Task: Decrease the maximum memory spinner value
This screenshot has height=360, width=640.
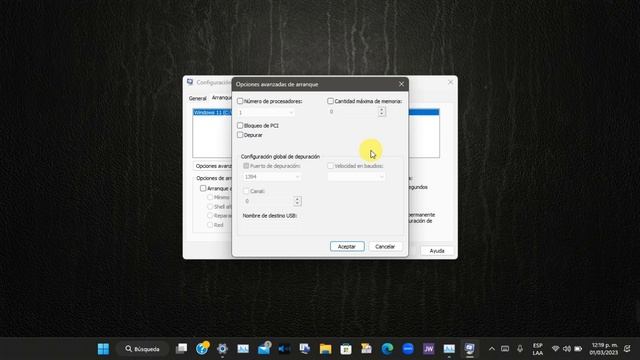Action: pos(382,114)
